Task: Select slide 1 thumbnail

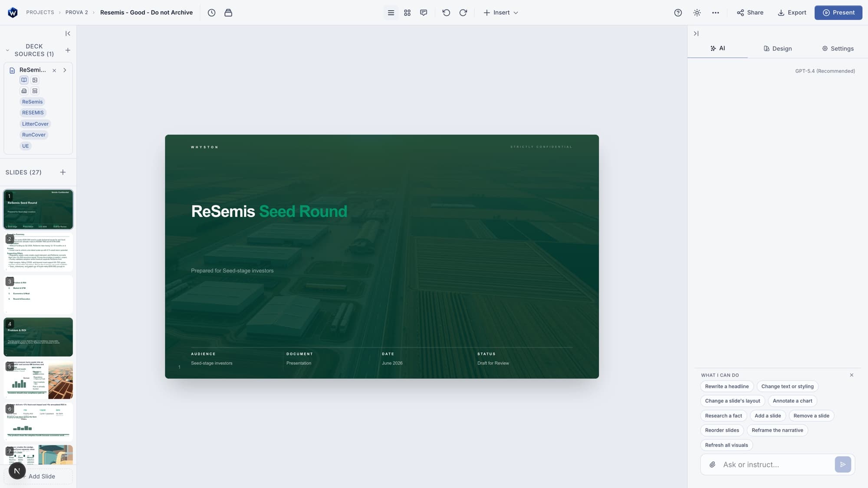Action: click(x=38, y=210)
